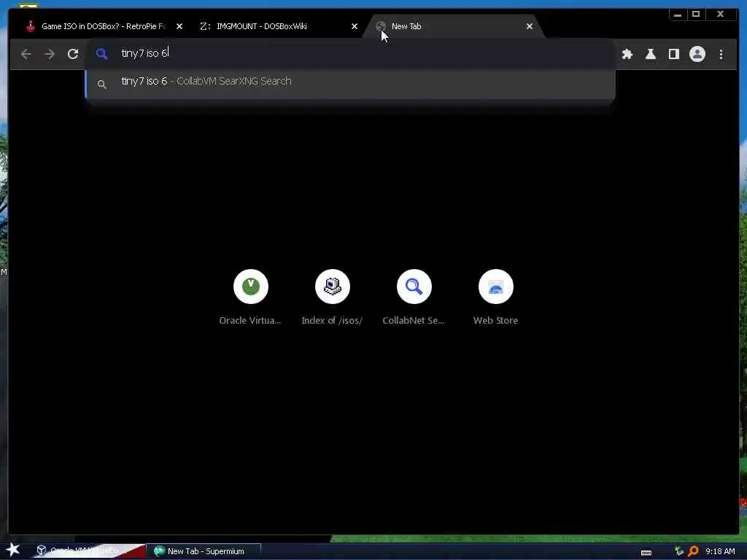Open the experiments flask icon
The width and height of the screenshot is (747, 560).
click(x=650, y=54)
